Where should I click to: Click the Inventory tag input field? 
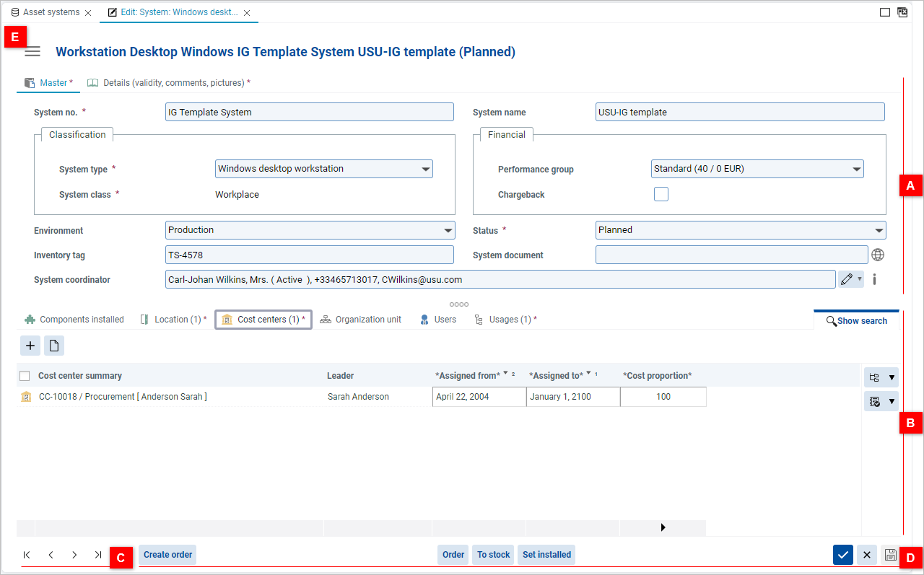(309, 255)
